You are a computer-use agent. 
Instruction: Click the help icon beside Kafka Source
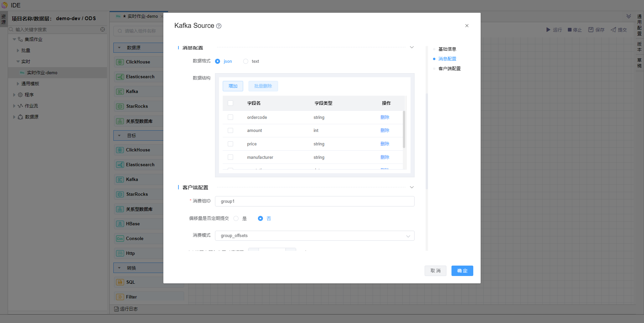219,26
